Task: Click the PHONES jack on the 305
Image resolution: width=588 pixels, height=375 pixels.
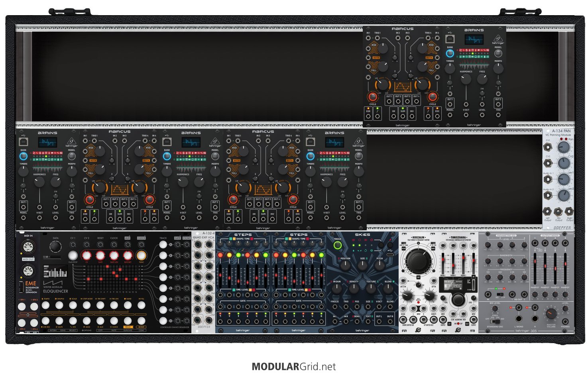Action: pos(565,321)
